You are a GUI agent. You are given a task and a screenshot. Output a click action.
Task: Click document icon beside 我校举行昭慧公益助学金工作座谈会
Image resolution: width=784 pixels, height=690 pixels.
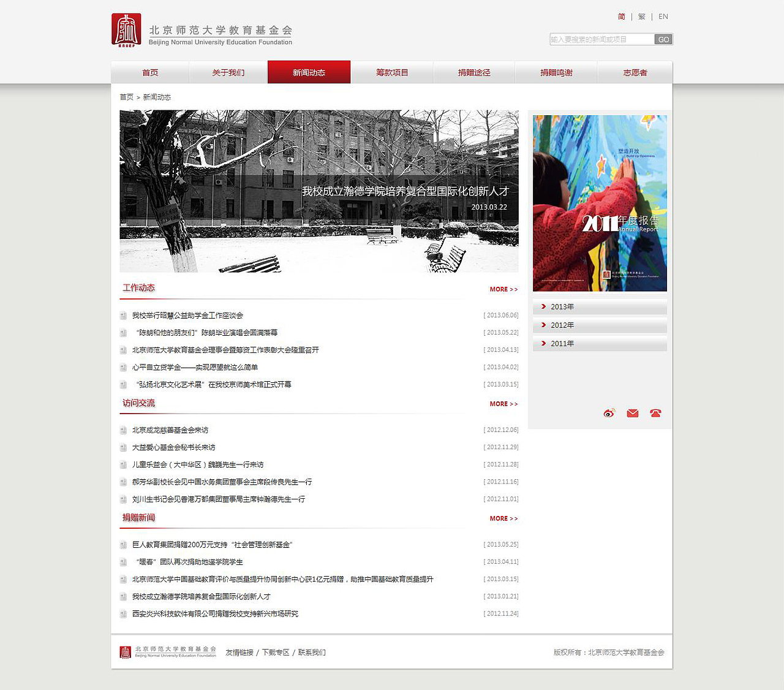pyautogui.click(x=123, y=316)
